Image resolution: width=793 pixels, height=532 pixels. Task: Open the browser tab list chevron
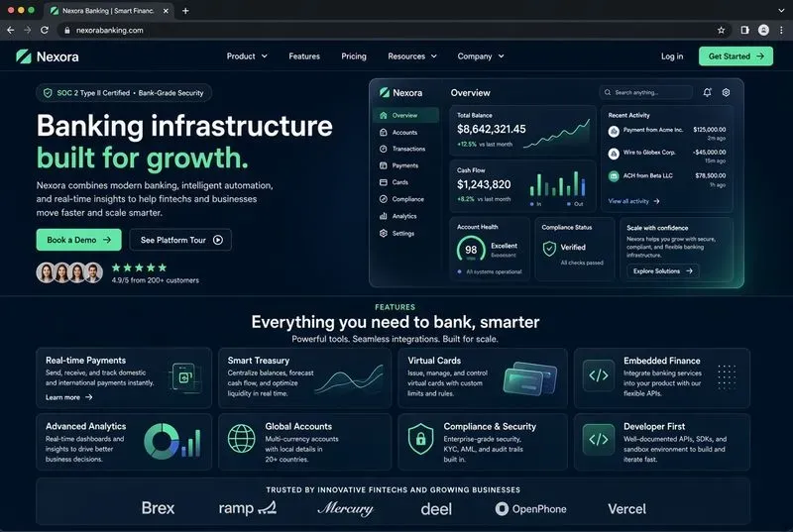click(x=781, y=10)
